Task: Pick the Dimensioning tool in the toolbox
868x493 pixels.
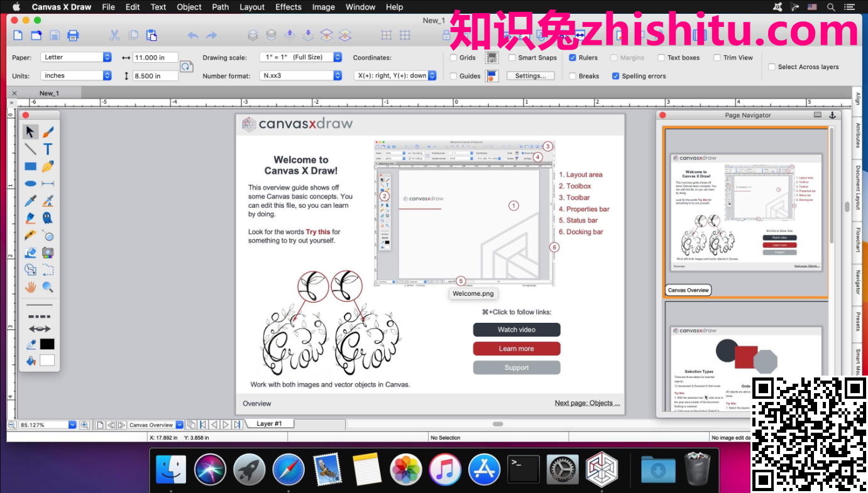Action: pos(48,183)
